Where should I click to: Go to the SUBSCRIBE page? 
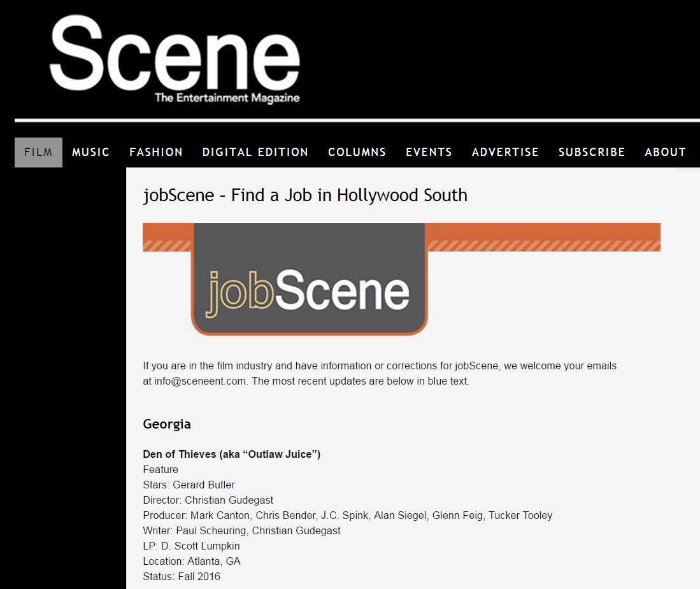pyautogui.click(x=592, y=152)
